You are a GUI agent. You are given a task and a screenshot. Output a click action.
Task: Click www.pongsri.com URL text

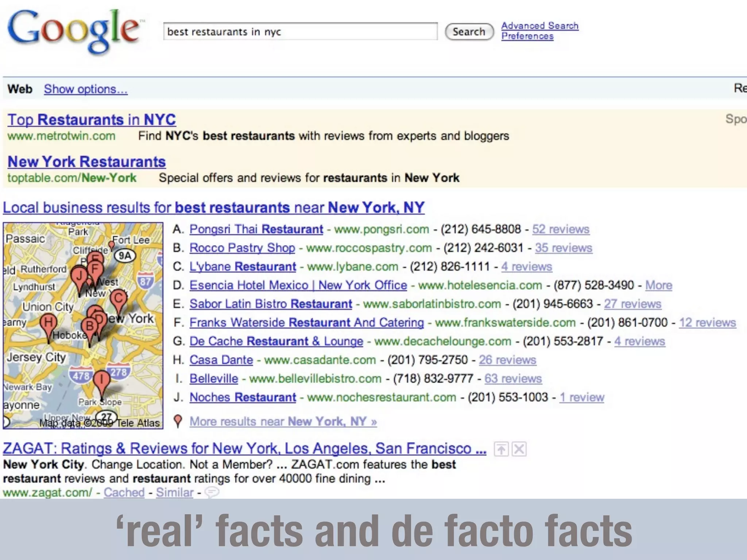[382, 229]
